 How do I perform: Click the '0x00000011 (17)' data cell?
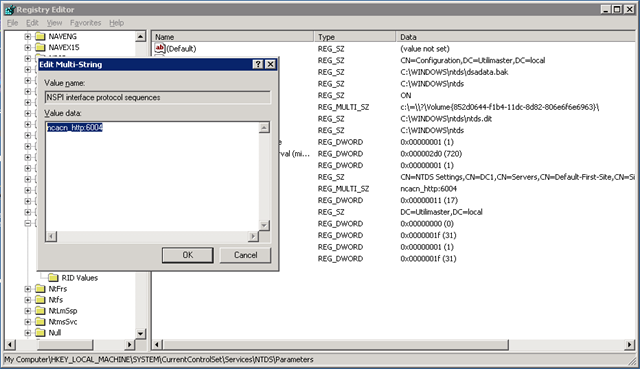429,200
